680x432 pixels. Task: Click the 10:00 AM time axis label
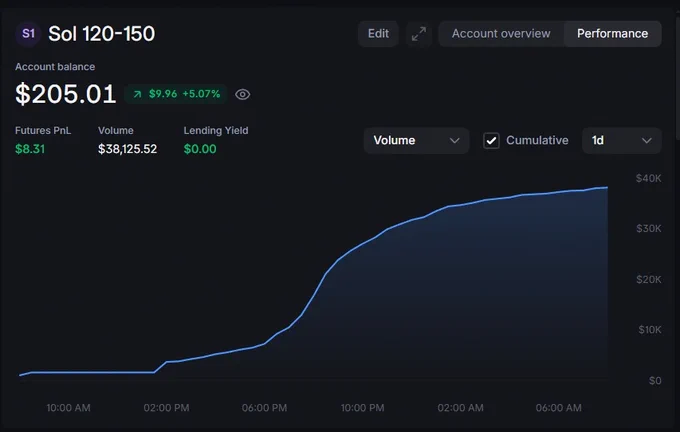[69, 408]
